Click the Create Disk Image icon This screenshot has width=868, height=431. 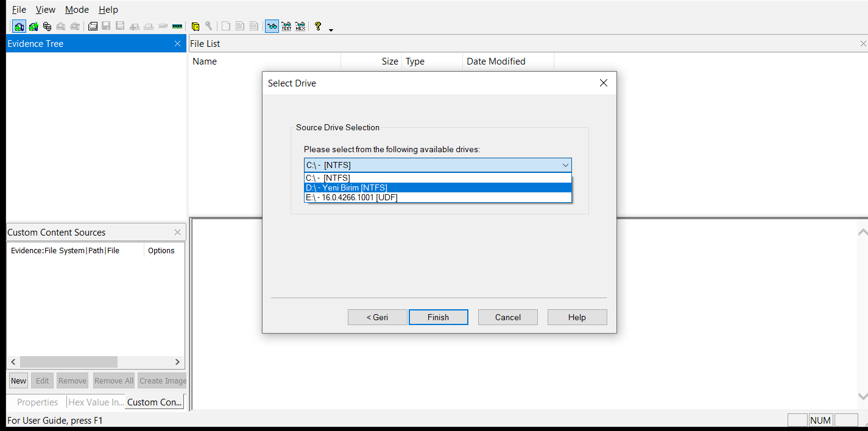click(93, 26)
